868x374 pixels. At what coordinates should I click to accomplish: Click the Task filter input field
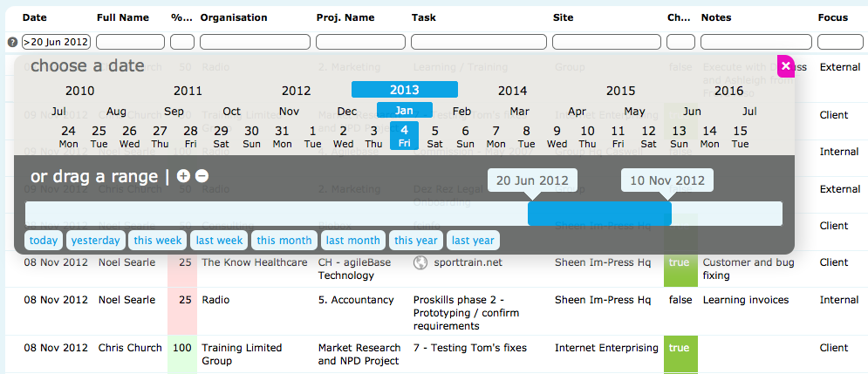477,42
